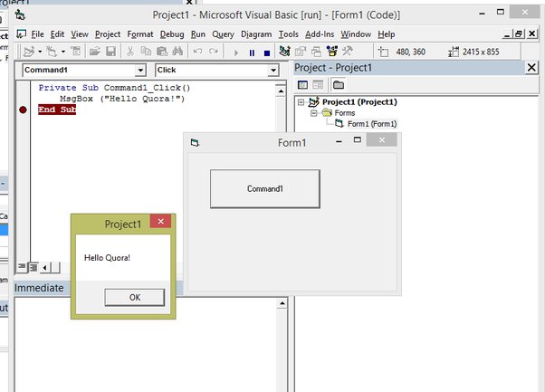
Task: Open the Command1 object dropdown
Action: coord(139,69)
